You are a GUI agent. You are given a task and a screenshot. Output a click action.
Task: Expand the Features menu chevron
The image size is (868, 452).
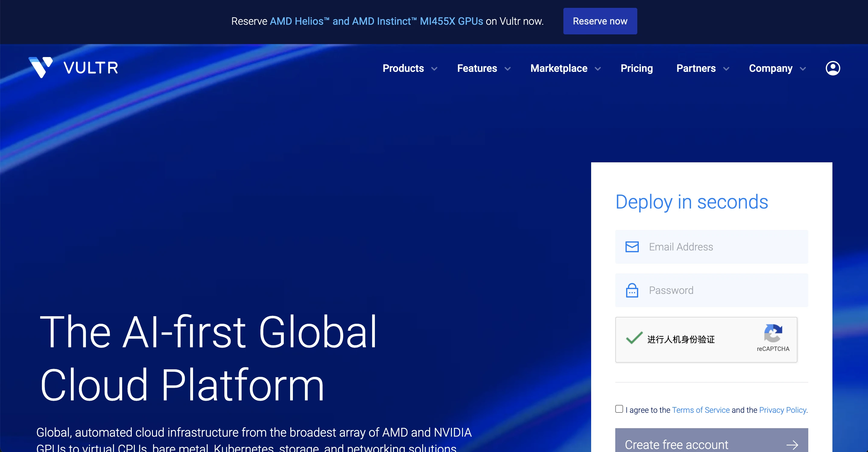pyautogui.click(x=508, y=69)
